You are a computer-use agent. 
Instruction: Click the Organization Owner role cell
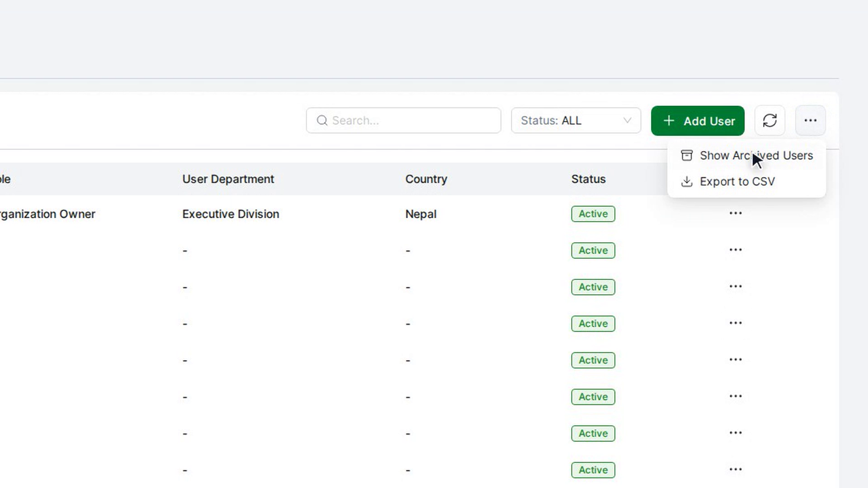pyautogui.click(x=47, y=214)
